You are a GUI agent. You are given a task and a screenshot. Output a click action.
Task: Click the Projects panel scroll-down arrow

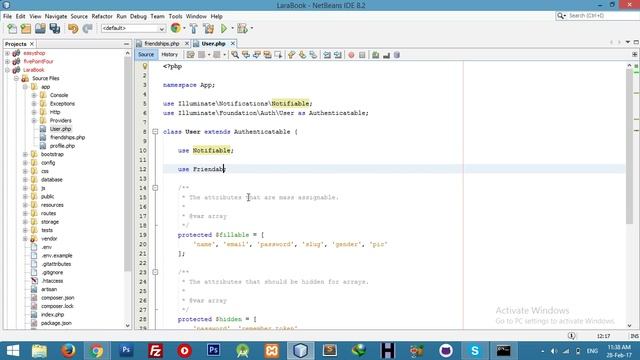127,325
